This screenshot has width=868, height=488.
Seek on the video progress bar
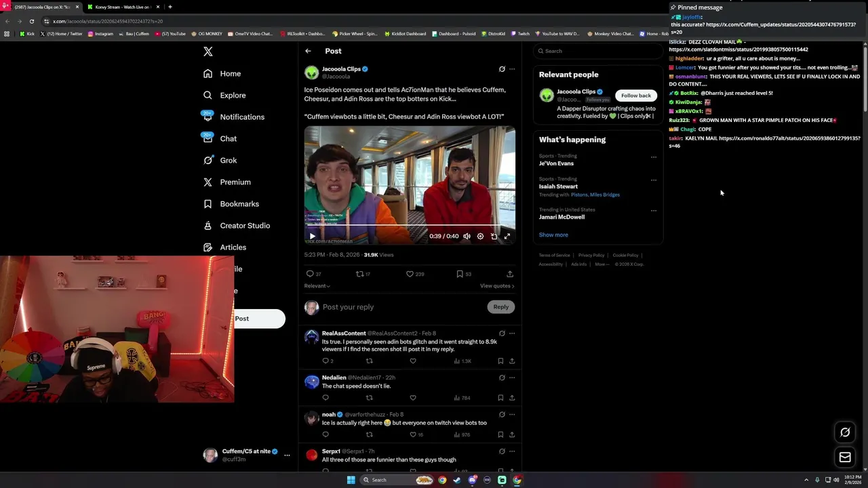(x=410, y=226)
